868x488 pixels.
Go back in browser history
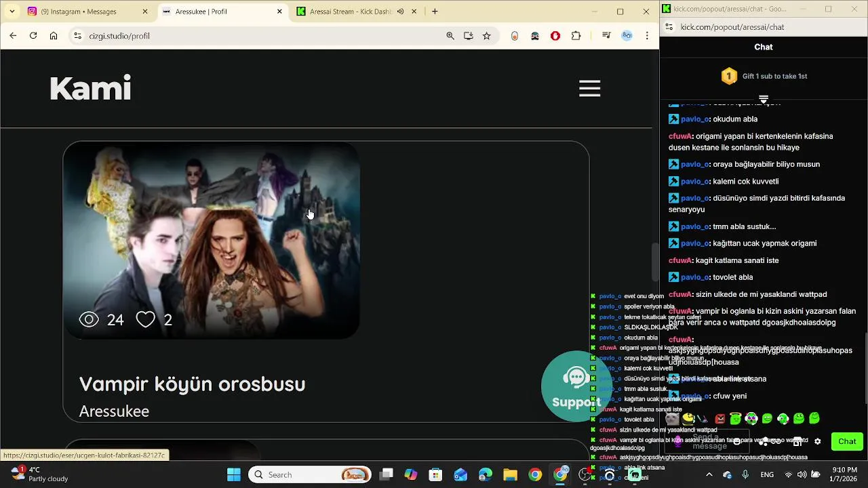pos(13,36)
